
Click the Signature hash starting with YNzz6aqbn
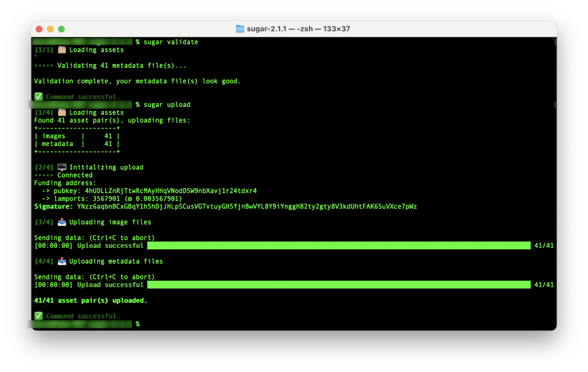247,206
